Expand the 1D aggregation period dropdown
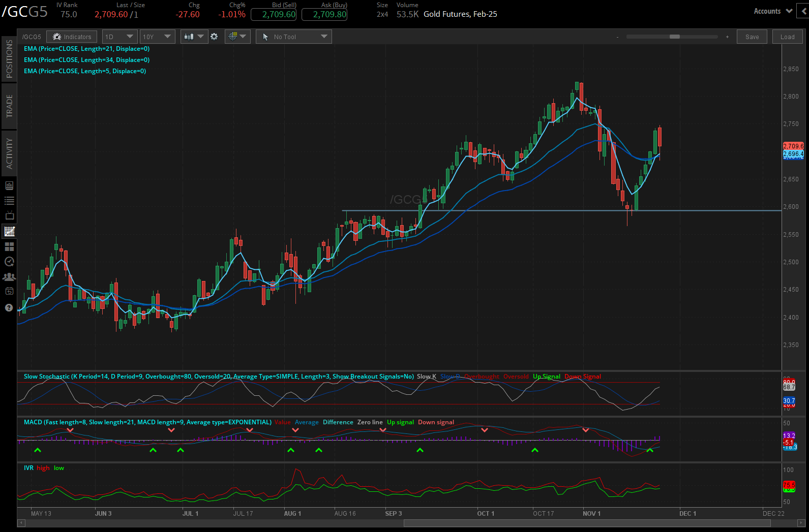 point(119,37)
